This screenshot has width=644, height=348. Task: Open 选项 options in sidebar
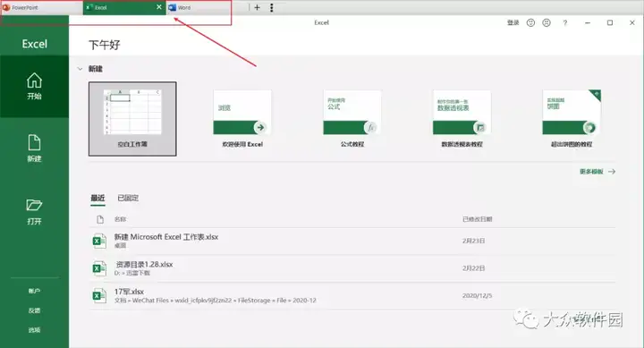(x=35, y=329)
